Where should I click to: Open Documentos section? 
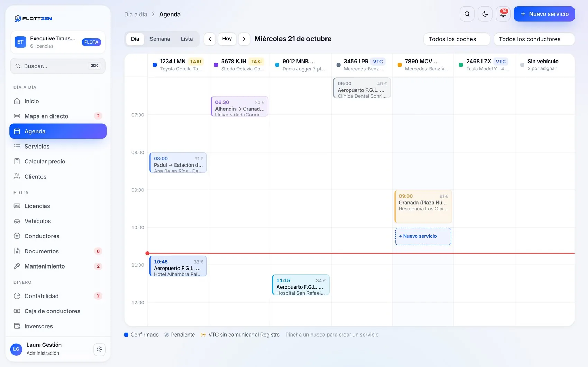click(58, 251)
